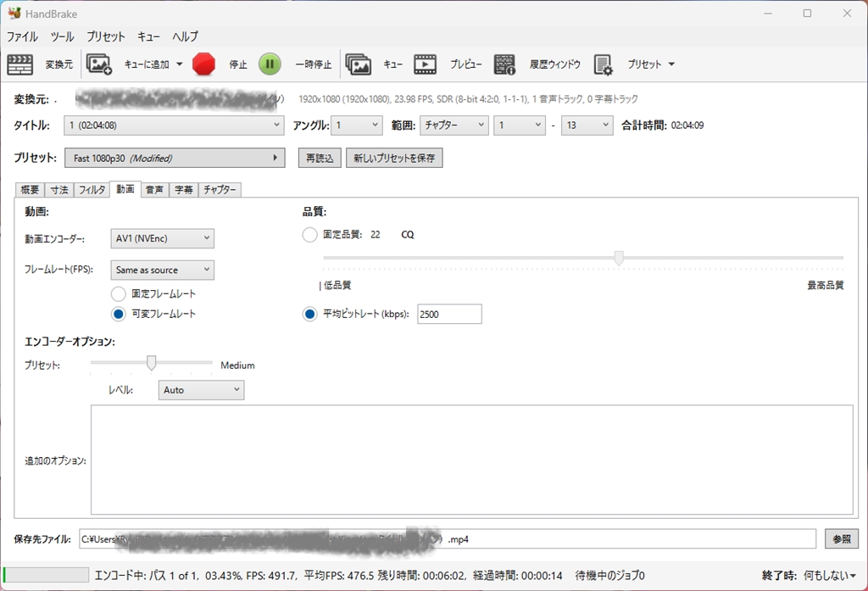The image size is (868, 591).
Task: Open the レベル Auto dropdown
Action: click(201, 390)
